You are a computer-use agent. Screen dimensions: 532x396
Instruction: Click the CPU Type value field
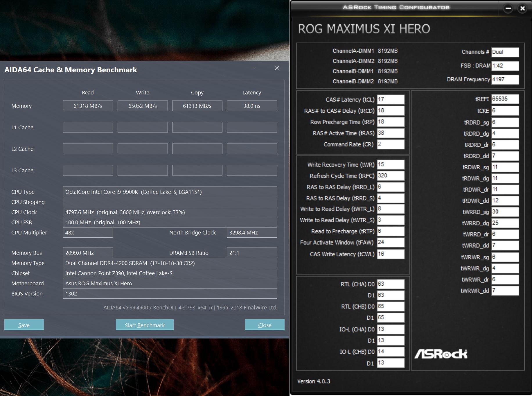pos(170,192)
